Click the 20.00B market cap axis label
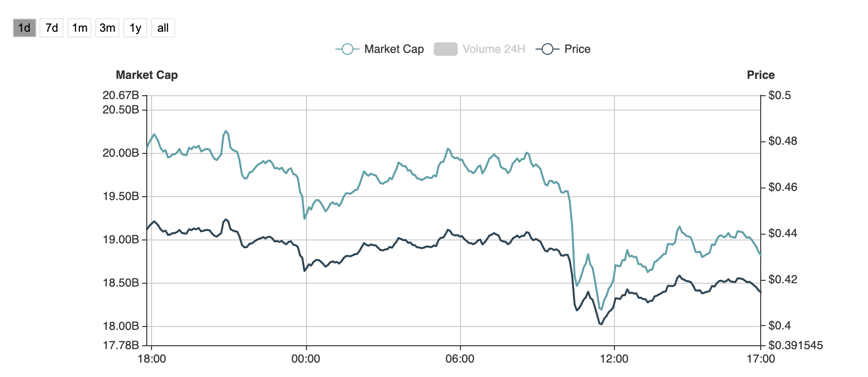868x377 pixels. pos(121,153)
